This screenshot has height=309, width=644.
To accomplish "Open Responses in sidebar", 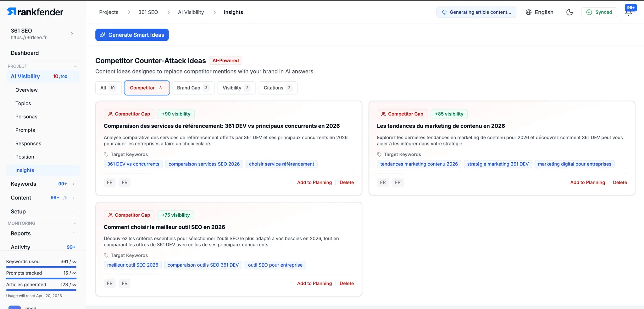I will pyautogui.click(x=28, y=144).
